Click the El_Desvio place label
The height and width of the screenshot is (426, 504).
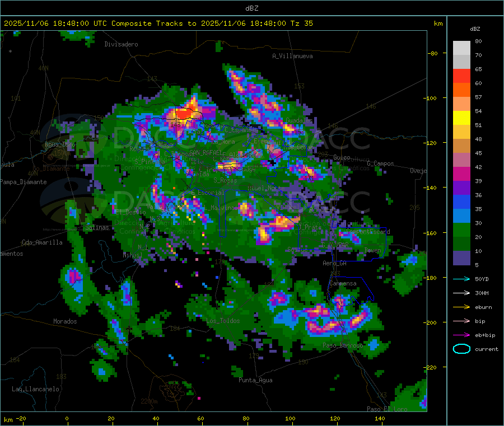coord(131,212)
